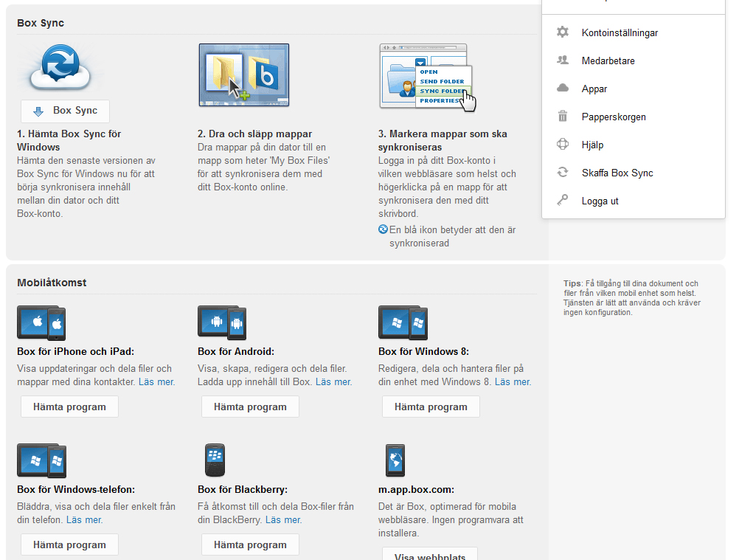Viewport: 739px width, 560px height.
Task: Open Läs mer link for Windows-telefon
Action: [x=84, y=520]
